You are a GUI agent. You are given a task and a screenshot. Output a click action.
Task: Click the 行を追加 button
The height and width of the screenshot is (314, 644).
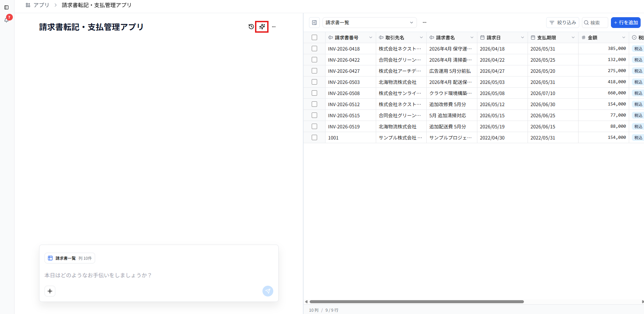click(x=626, y=23)
